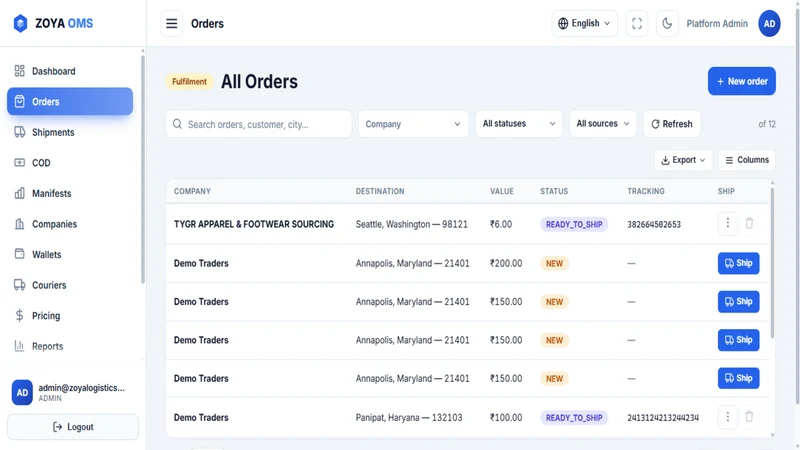This screenshot has width=800, height=450.
Task: Click the COD cash icon
Action: point(19,163)
